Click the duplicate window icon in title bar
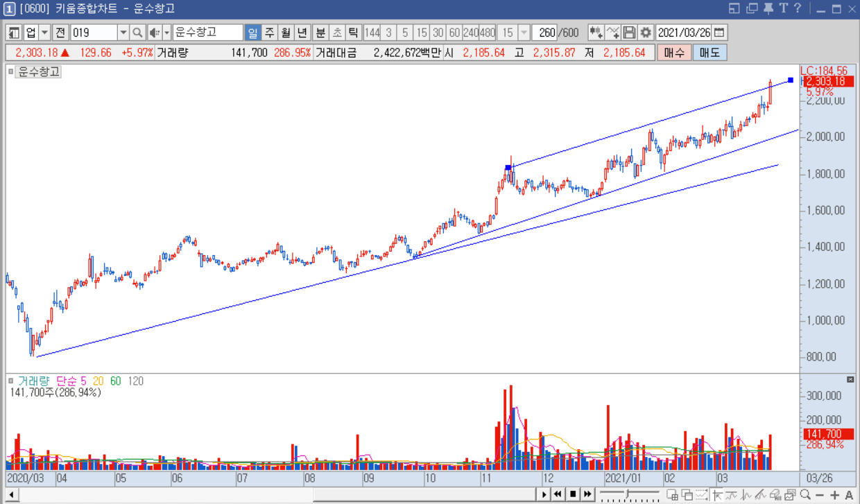Viewport: 860px width, 504px height. coord(752,8)
